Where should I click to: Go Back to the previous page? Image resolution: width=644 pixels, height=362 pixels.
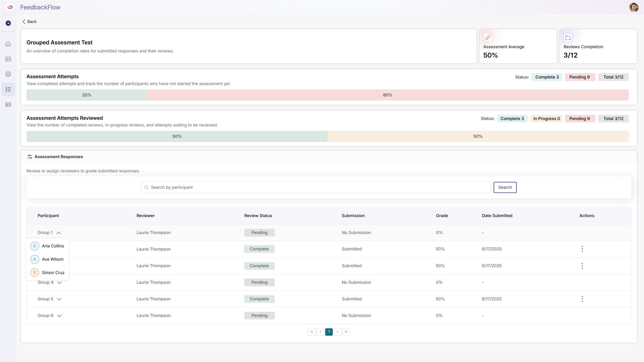point(29,22)
